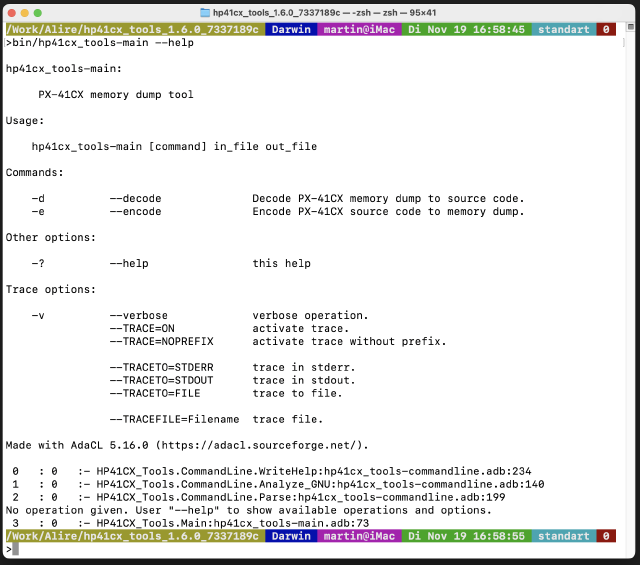Click the trace line 'hp41cx_tools-main.adb:73'
Viewport: 640px width, 565px height.
pos(190,523)
